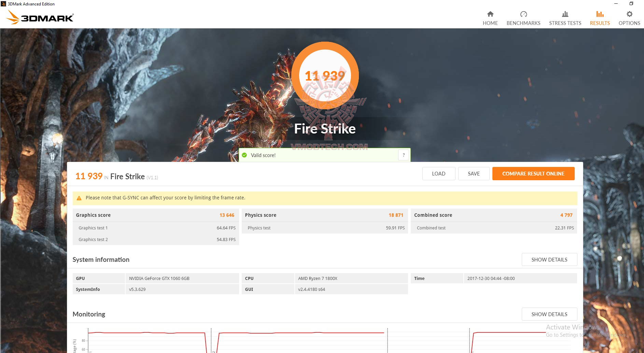Show details for System information

pos(549,259)
